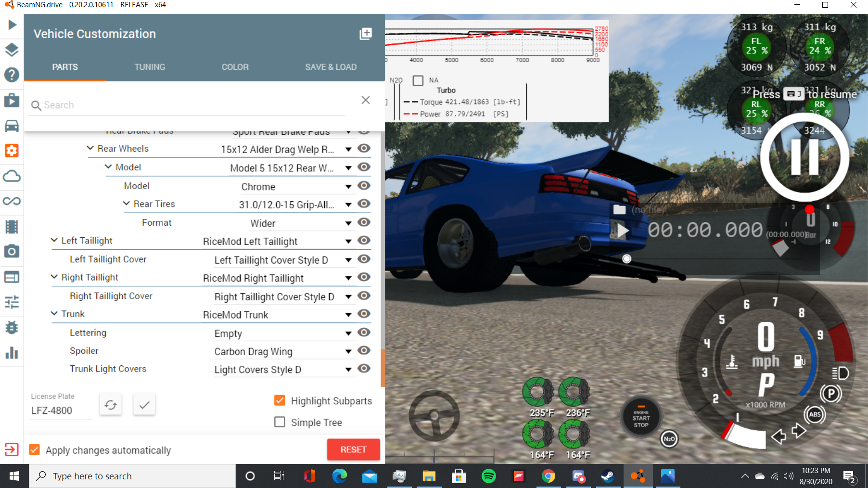The height and width of the screenshot is (488, 868).
Task: Open BeamNG app in Windows taskbar
Action: (638, 476)
